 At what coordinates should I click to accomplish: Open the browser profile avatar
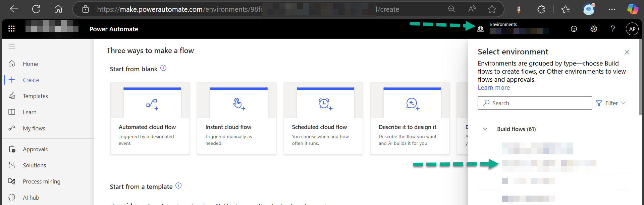[x=589, y=9]
